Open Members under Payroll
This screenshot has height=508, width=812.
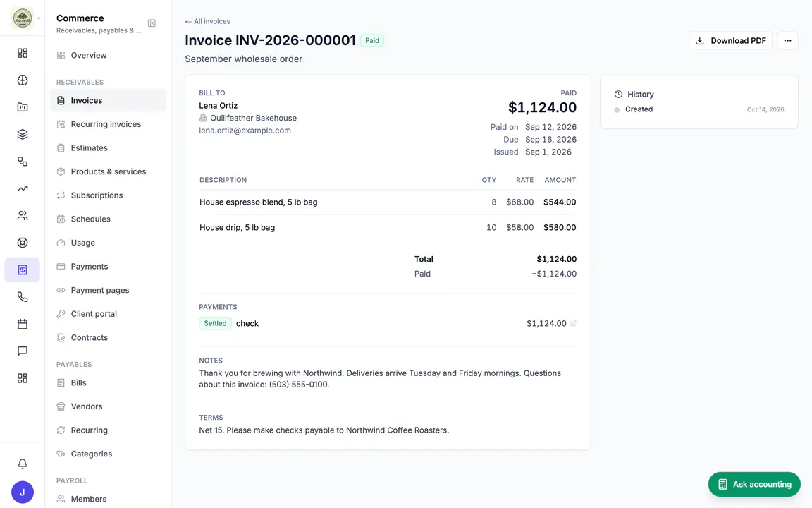(x=109, y=500)
